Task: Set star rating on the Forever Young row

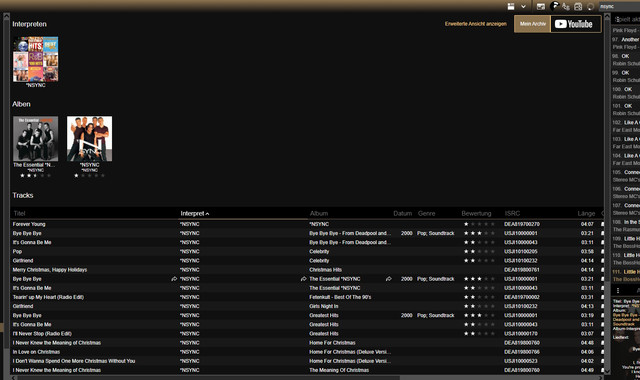Action: 479,224
